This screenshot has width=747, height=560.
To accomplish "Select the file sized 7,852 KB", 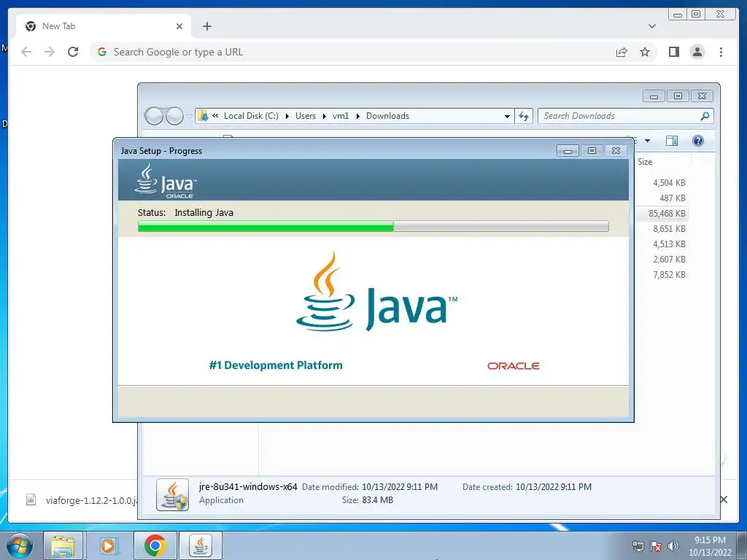I will pos(669,274).
